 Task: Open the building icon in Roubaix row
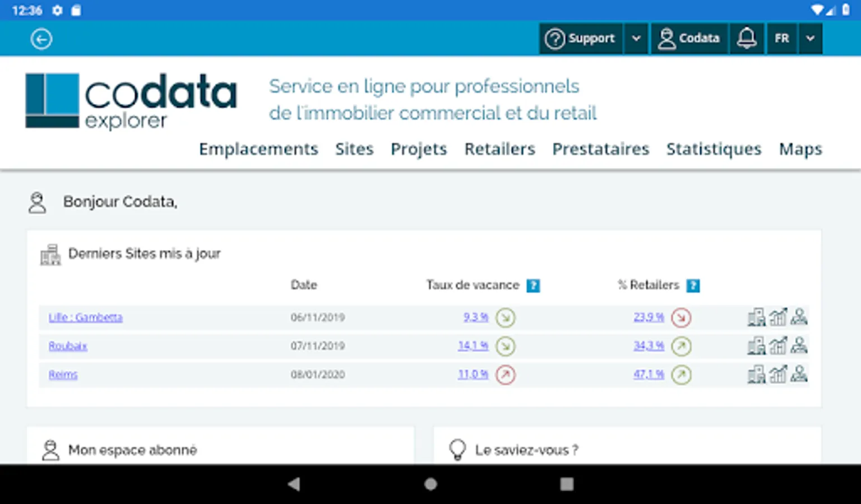tap(756, 346)
